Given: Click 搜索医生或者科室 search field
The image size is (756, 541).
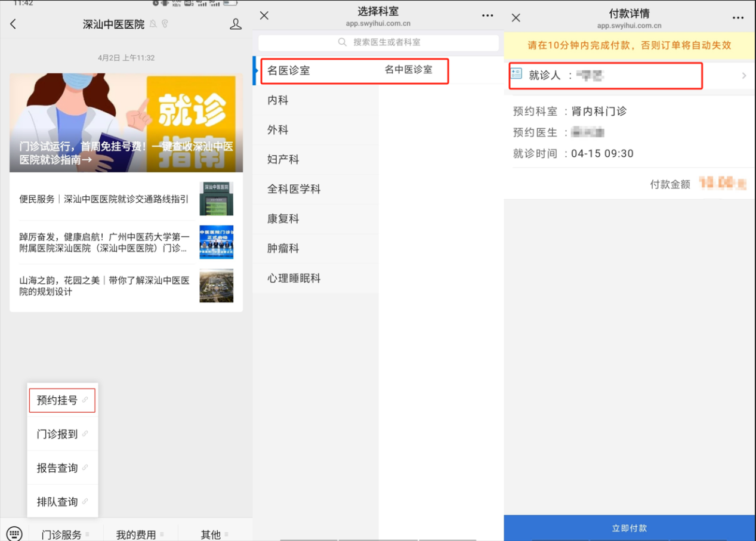Looking at the screenshot, I should (x=378, y=42).
